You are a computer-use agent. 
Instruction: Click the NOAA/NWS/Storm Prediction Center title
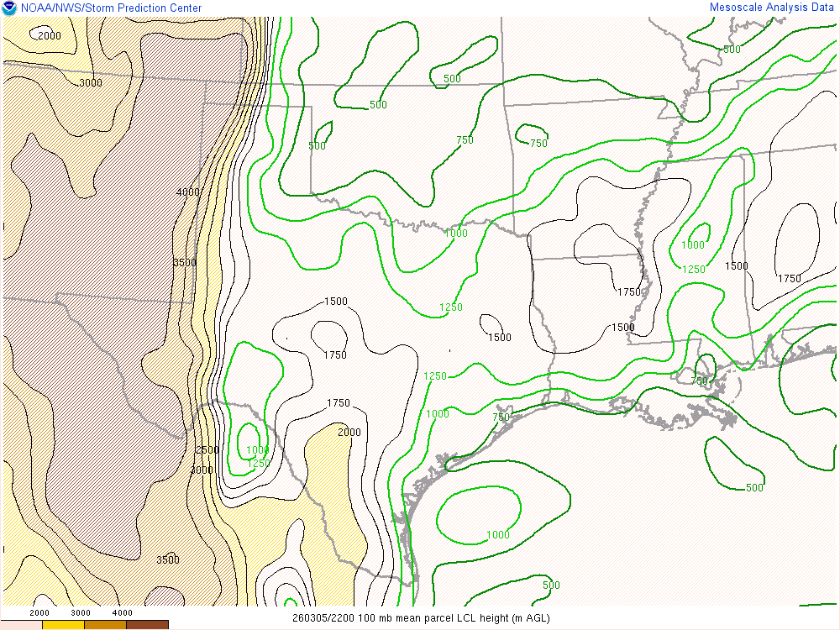click(x=110, y=8)
